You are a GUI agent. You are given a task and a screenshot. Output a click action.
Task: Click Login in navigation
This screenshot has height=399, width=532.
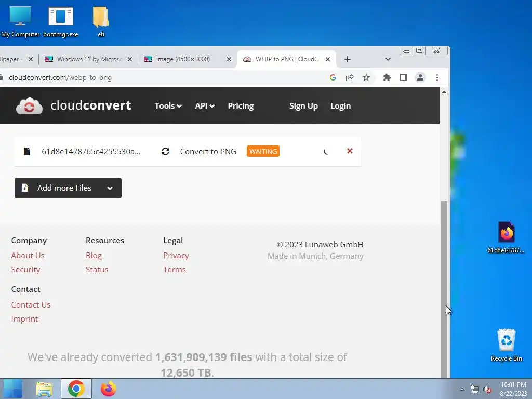tap(341, 106)
